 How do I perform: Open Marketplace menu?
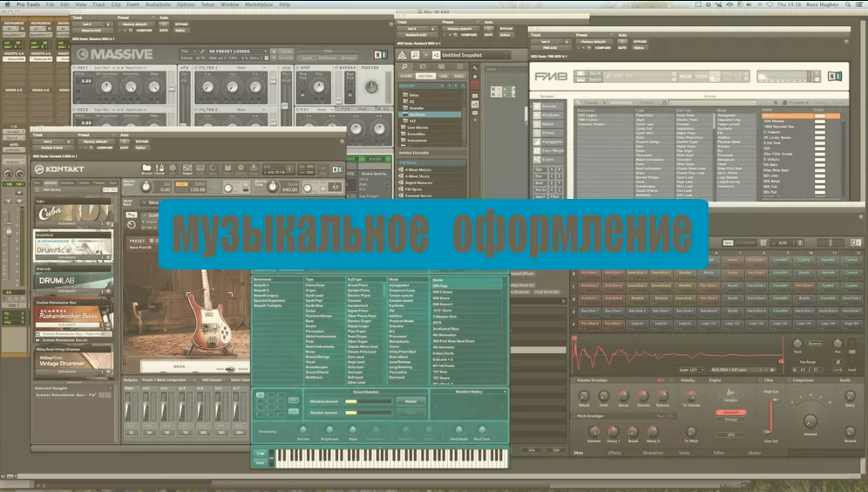click(259, 4)
